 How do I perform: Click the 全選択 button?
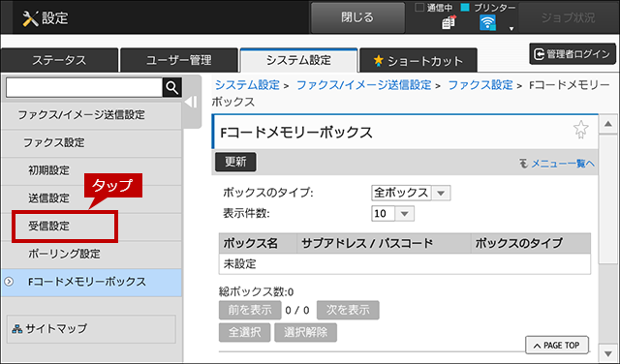point(244,332)
